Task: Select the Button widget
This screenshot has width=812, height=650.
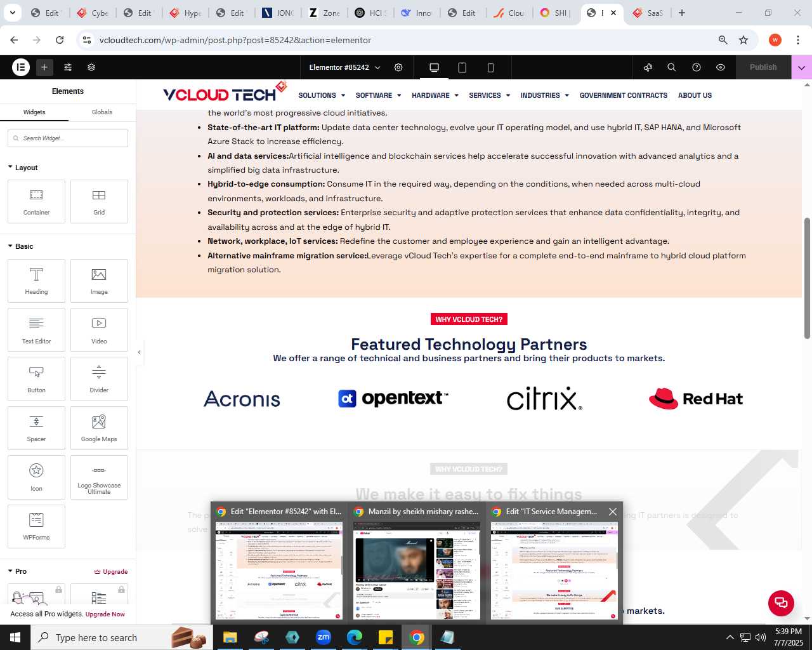Action: pos(36,379)
